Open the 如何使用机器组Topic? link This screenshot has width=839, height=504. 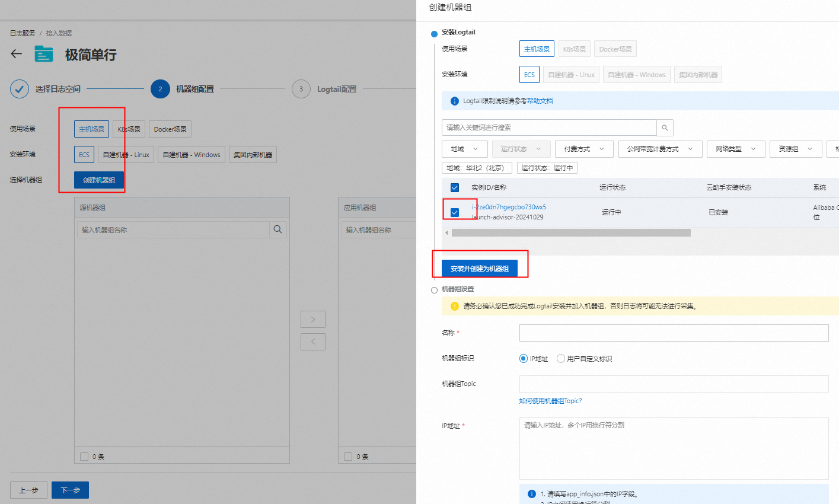point(550,401)
